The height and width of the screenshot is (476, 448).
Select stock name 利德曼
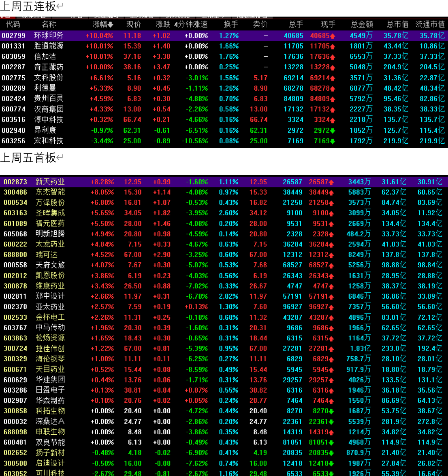45,88
